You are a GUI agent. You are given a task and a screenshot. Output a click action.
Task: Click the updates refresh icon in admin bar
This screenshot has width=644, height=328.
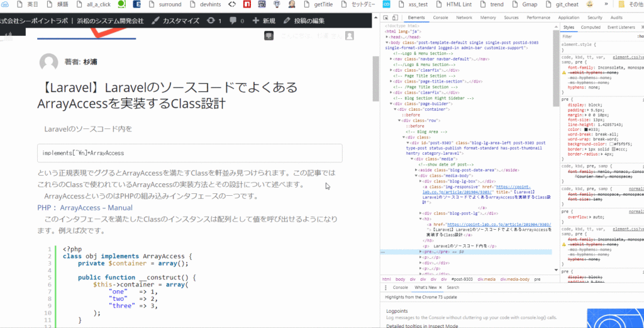[214, 21]
